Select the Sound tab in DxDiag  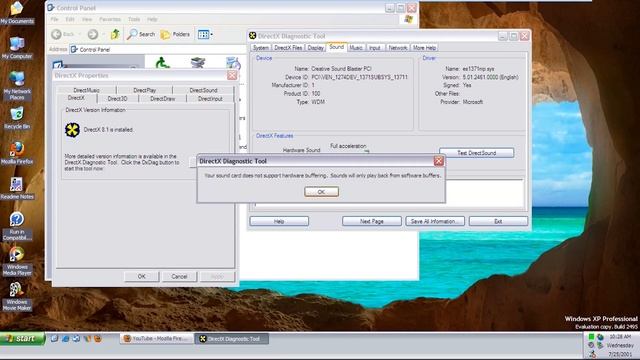point(337,47)
